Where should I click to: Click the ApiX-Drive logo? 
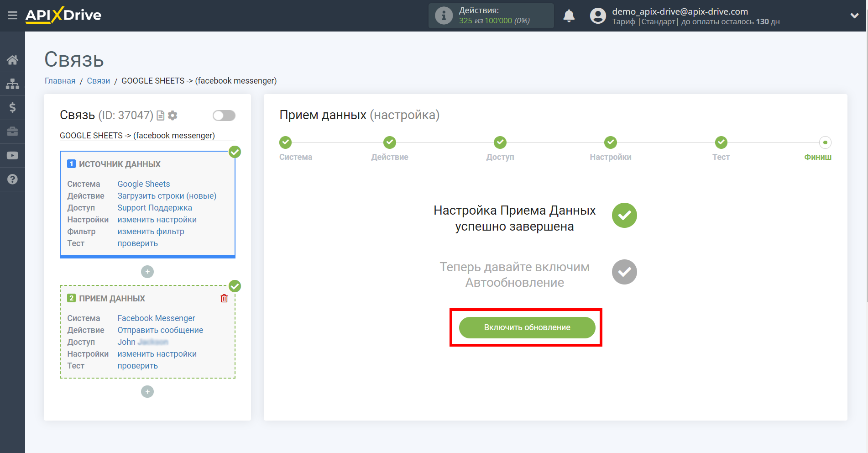(63, 15)
